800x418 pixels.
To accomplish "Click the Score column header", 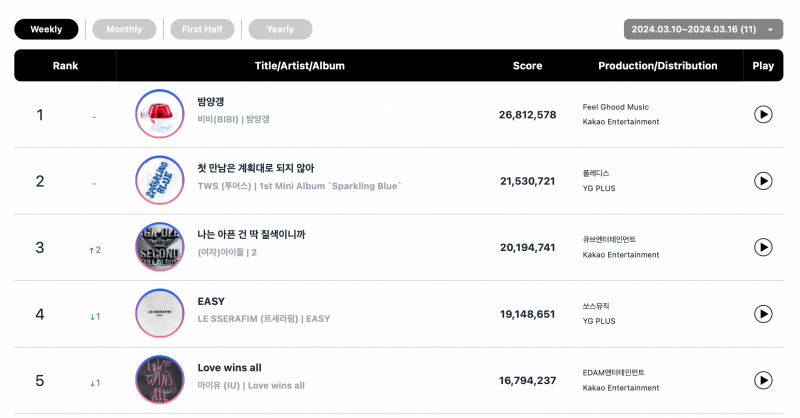I will pyautogui.click(x=527, y=65).
